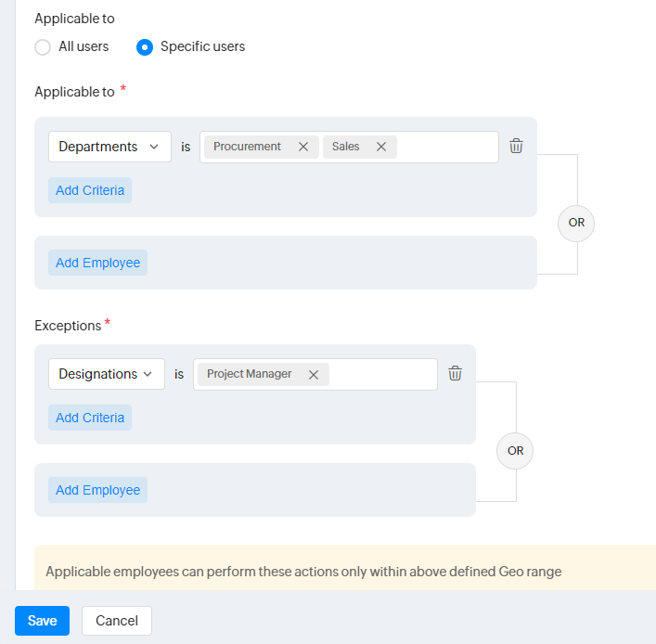Toggle the OR operator for Exceptions
656x644 pixels.
515,450
